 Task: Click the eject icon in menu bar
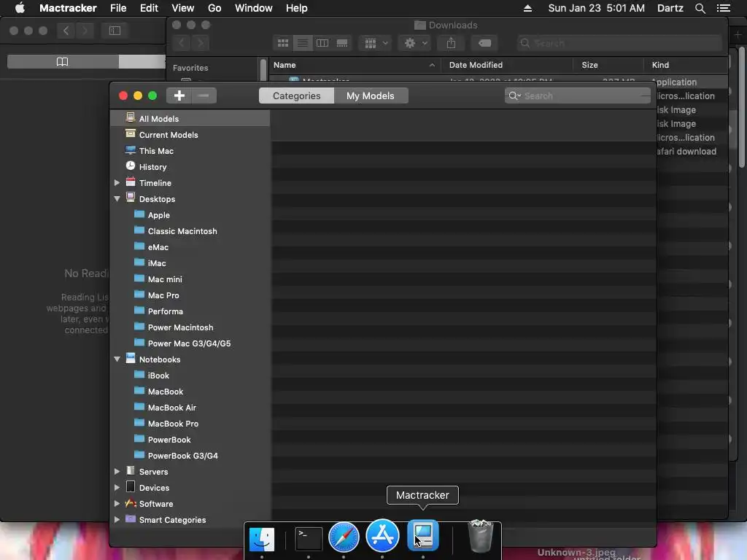pyautogui.click(x=527, y=8)
